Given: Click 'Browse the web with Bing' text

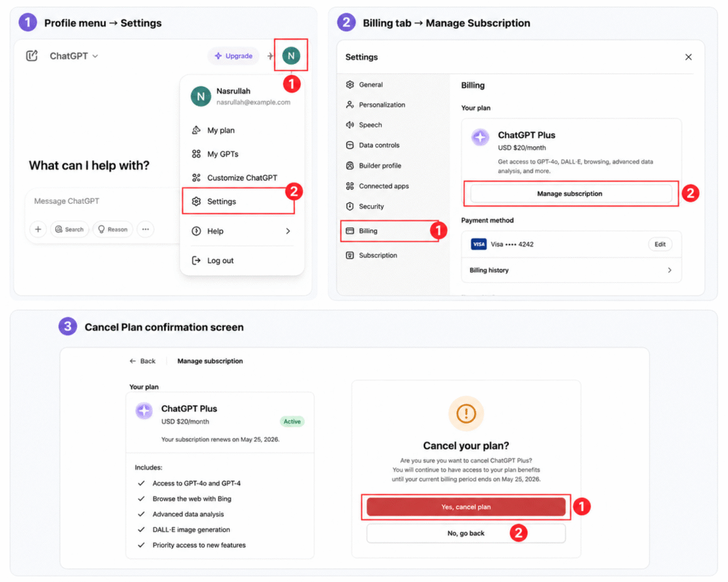Looking at the screenshot, I should [x=192, y=499].
